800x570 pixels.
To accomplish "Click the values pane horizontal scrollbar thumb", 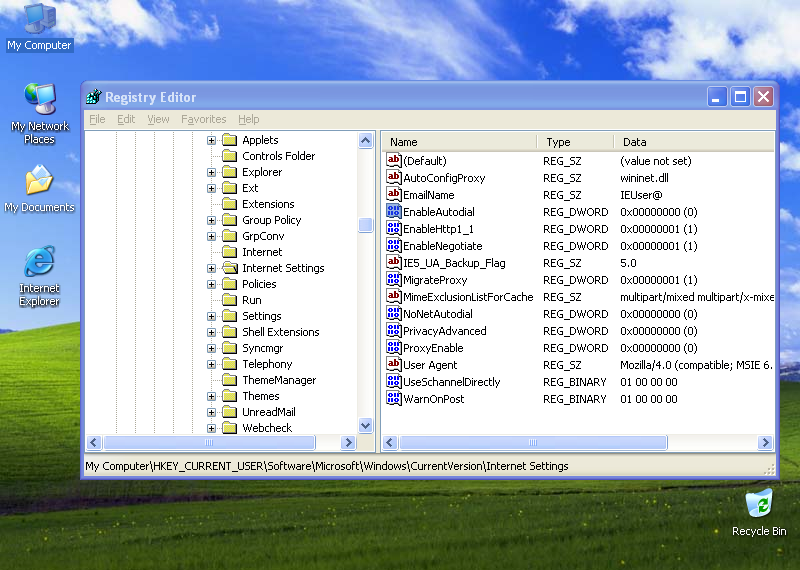I will click(533, 442).
